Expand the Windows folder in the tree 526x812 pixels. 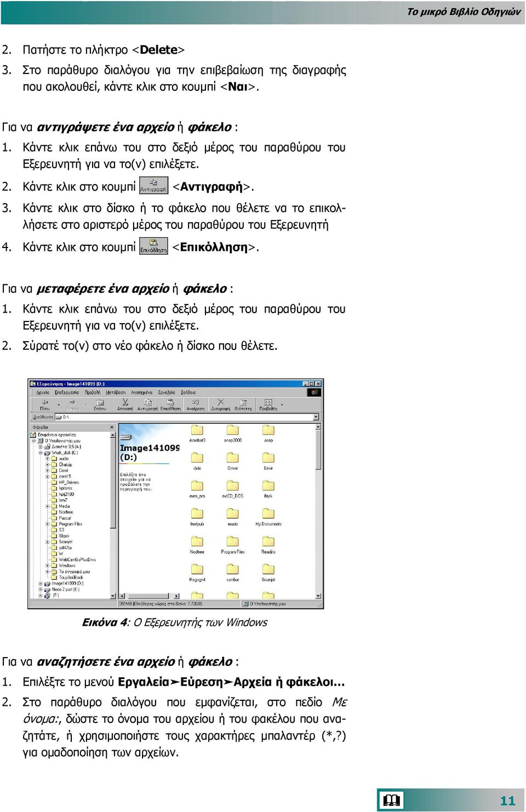coord(48,566)
